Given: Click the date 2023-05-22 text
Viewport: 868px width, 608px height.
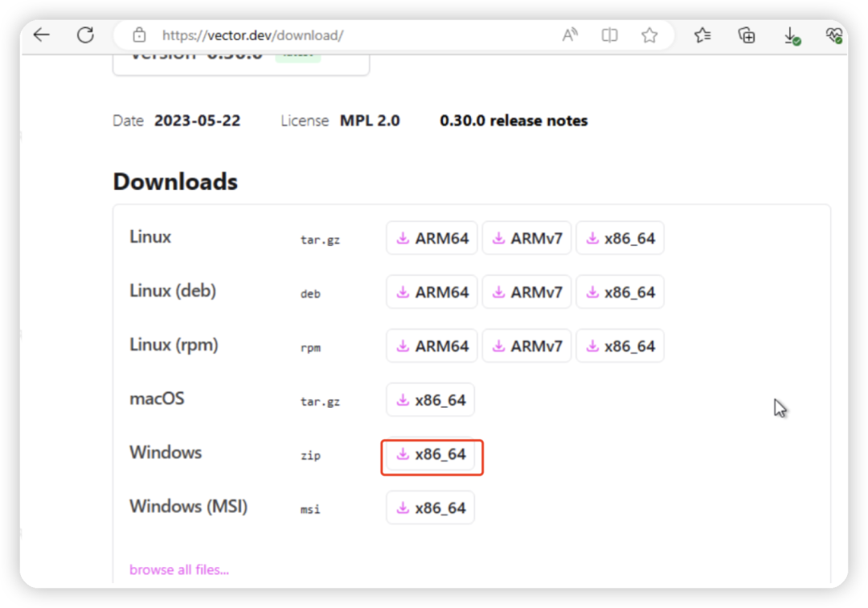Looking at the screenshot, I should coord(198,121).
